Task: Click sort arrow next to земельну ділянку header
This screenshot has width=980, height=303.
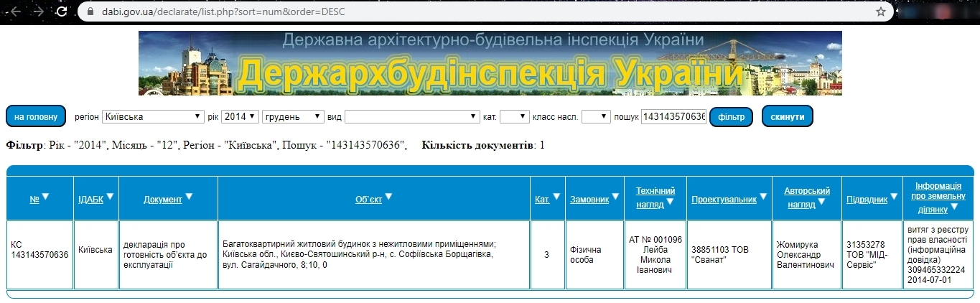Action: [954, 207]
